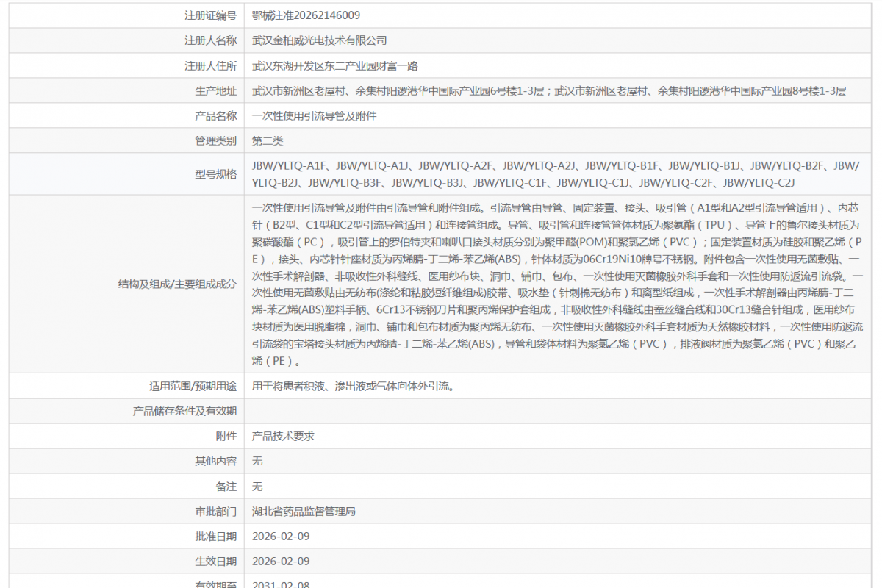Click intended use text 用于将患者积液、渗出液或气体向体外引流
This screenshot has width=882, height=588.
(353, 386)
